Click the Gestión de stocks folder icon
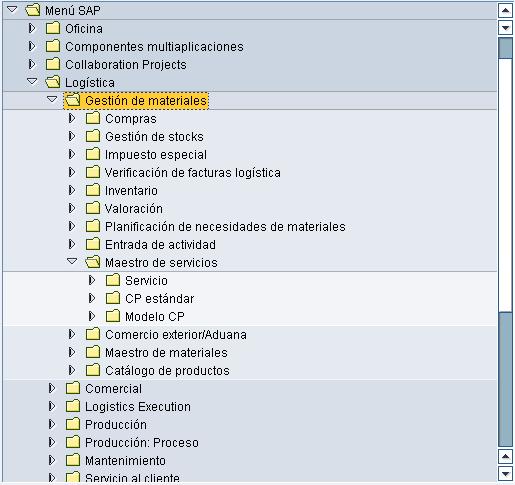This screenshot has height=485, width=515. pos(93,136)
